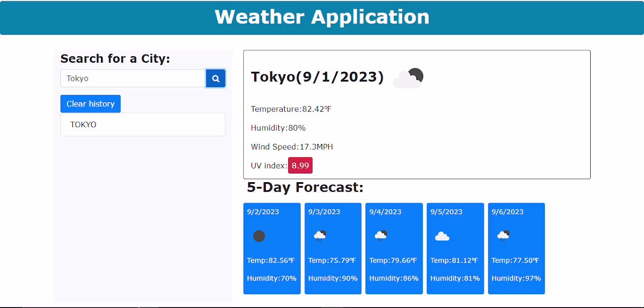Click the Tokyo(9/1/2023) heading

click(317, 77)
